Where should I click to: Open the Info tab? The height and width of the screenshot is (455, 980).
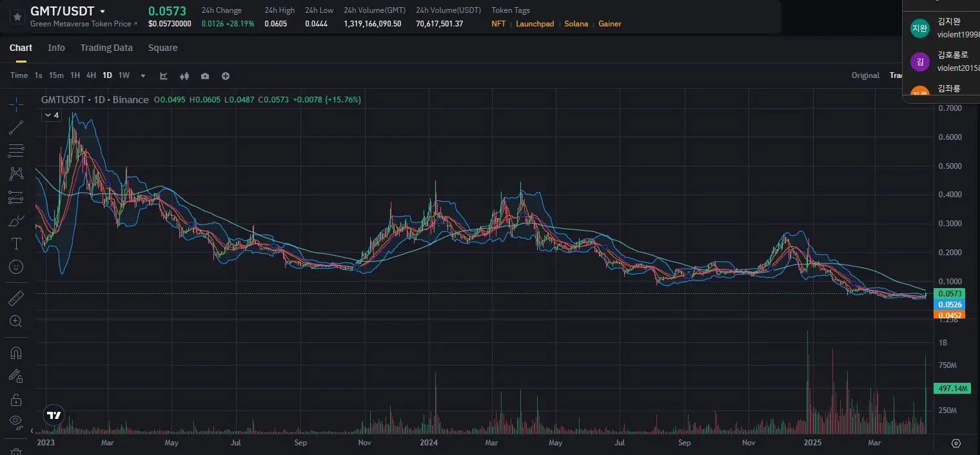(x=56, y=48)
